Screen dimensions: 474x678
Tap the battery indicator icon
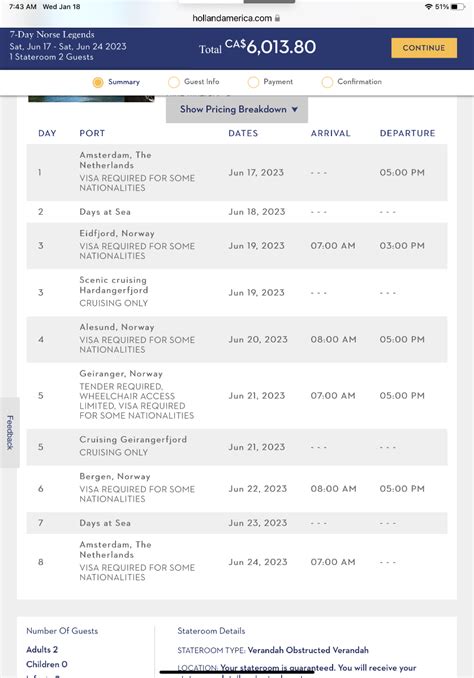tap(458, 6)
